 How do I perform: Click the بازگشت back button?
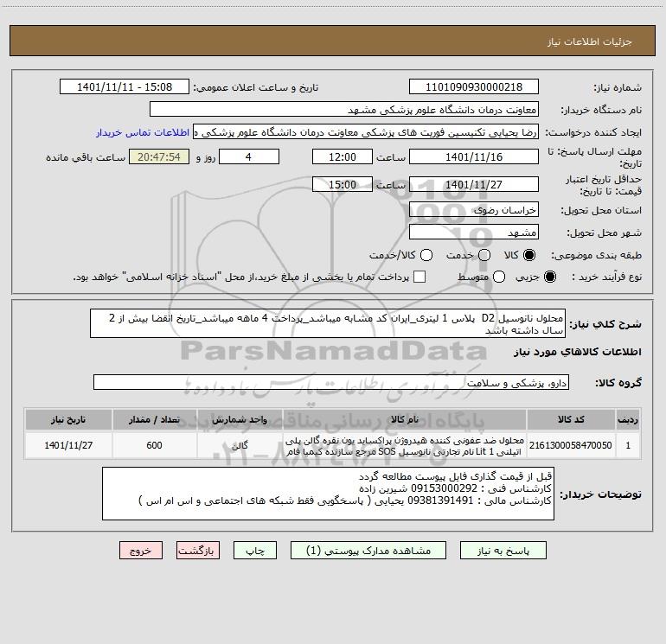tap(198, 551)
